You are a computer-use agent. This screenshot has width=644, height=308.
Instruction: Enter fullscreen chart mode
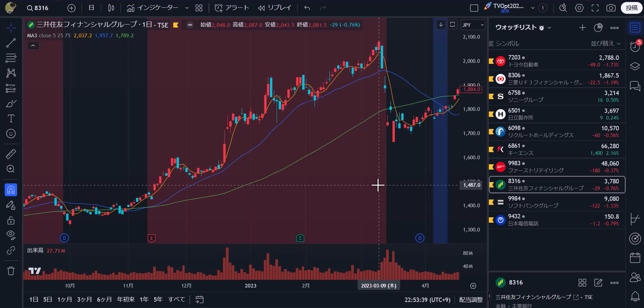coord(595,8)
